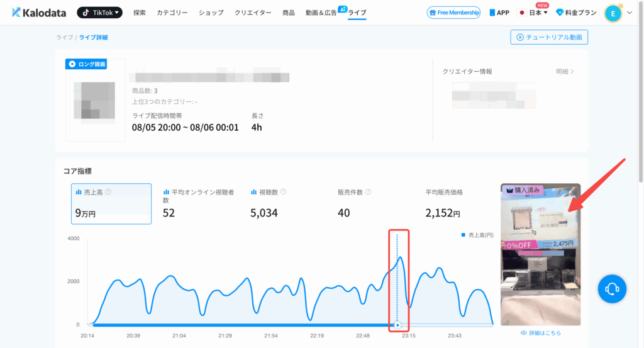Click the 売上高 help question icon
Viewport: 644px width, 348px height.
[108, 192]
